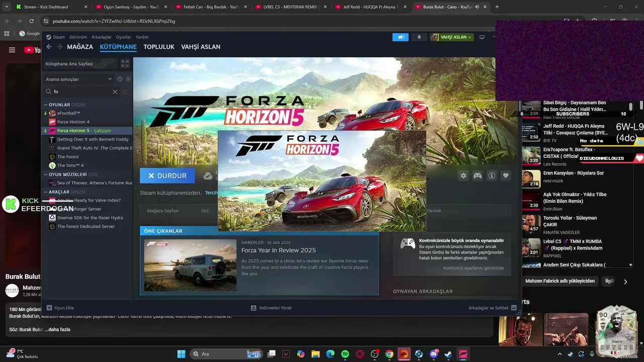The width and height of the screenshot is (644, 362).
Task: Open Arkadaşlar ve Sohbet
Action: 493,308
